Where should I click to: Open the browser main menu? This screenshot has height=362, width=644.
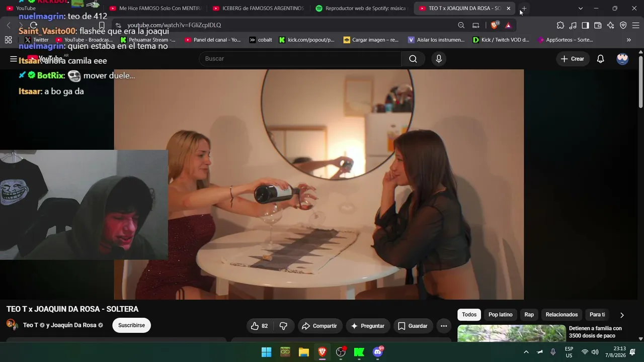click(x=635, y=25)
